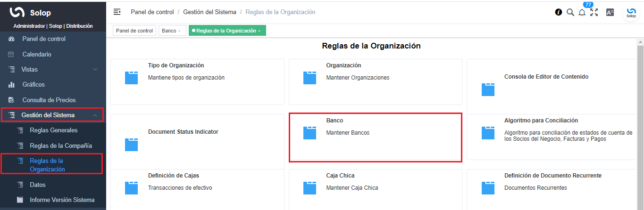Close the Banco tab
This screenshot has width=644, height=210.
[179, 31]
